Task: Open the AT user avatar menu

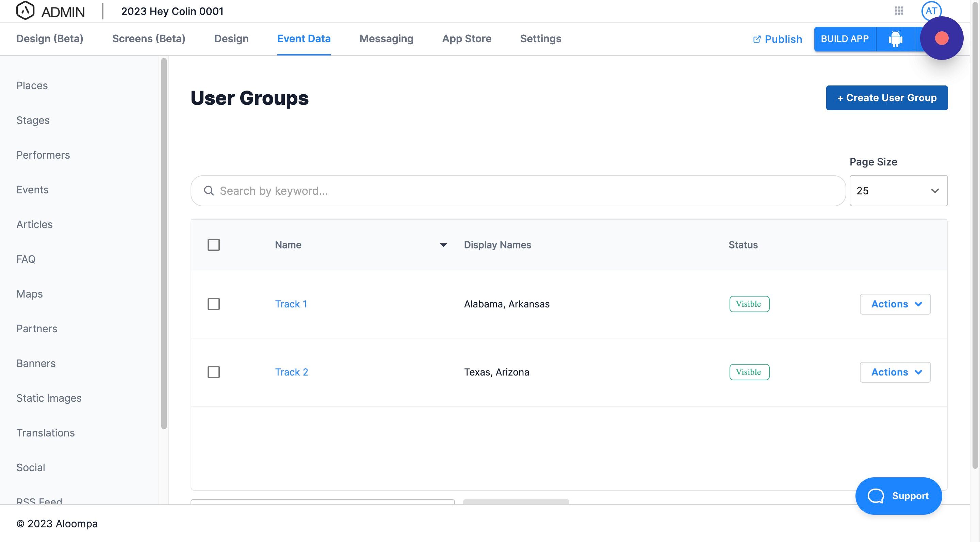Action: [x=931, y=11]
